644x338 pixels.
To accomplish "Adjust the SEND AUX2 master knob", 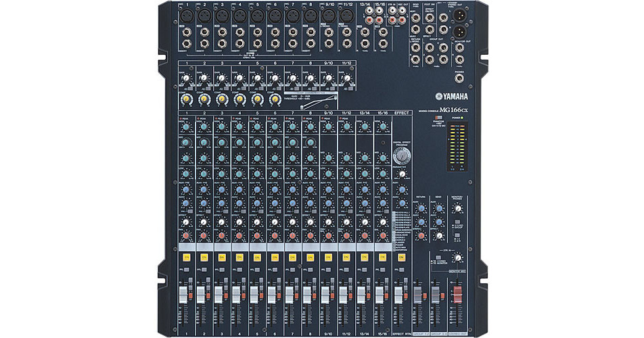I will [x=439, y=222].
